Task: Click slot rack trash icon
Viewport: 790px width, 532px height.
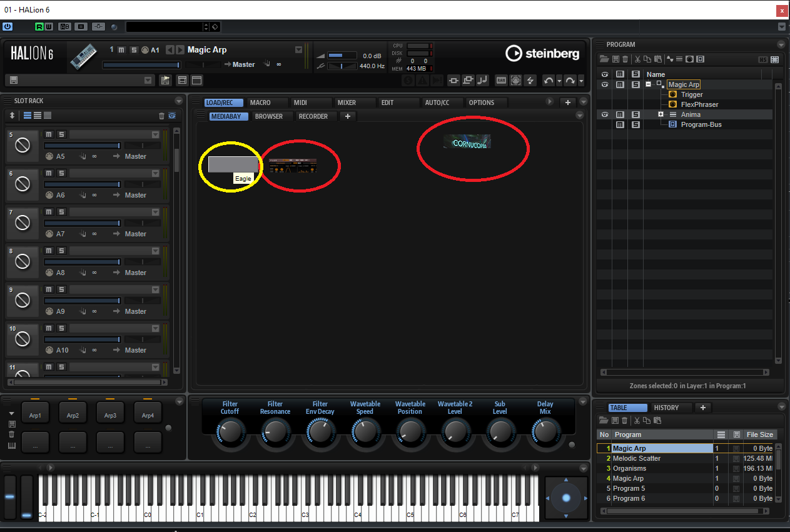Action: click(x=162, y=116)
